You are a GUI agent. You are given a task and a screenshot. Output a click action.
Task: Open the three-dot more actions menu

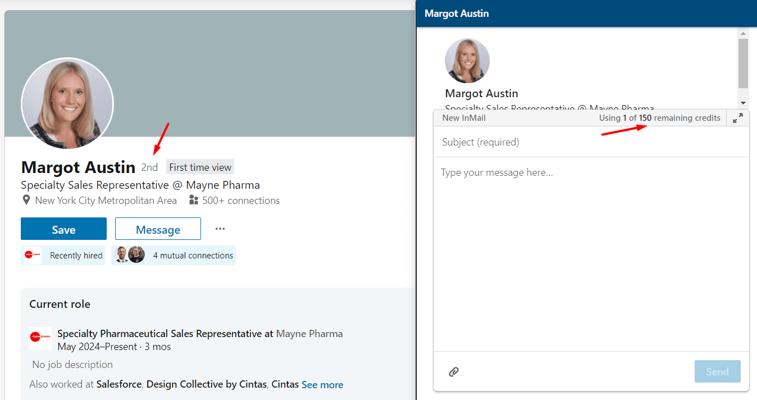tap(220, 229)
